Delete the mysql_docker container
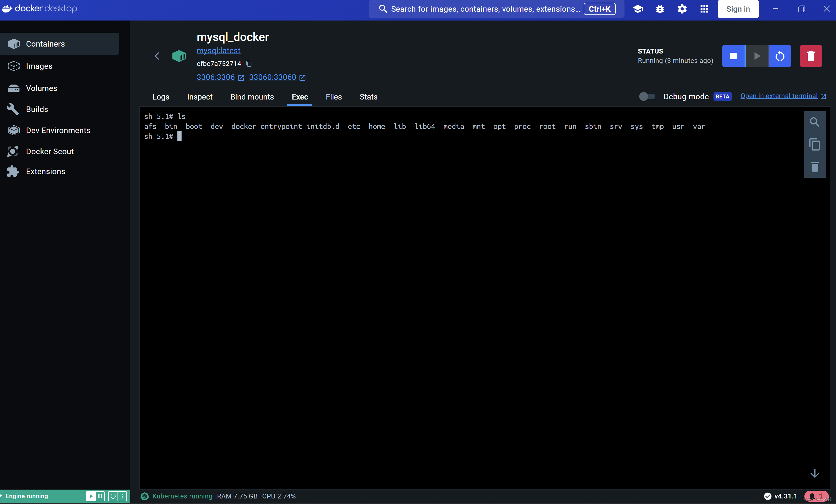 click(811, 56)
